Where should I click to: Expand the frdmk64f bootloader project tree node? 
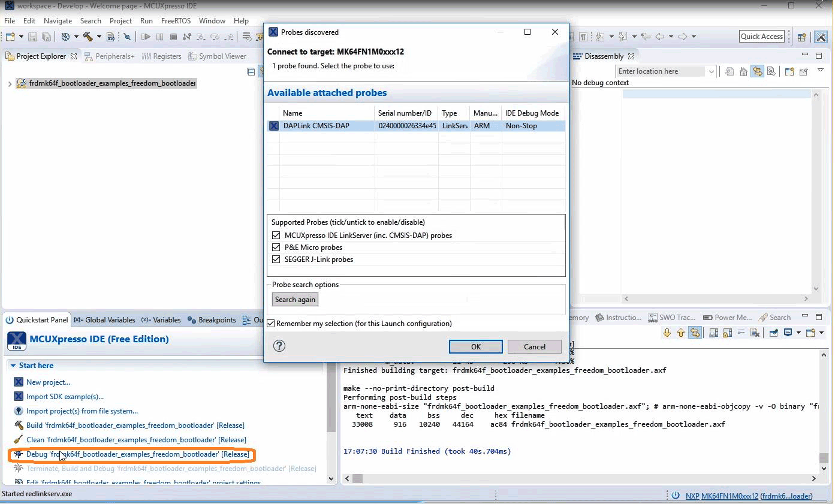(x=10, y=83)
